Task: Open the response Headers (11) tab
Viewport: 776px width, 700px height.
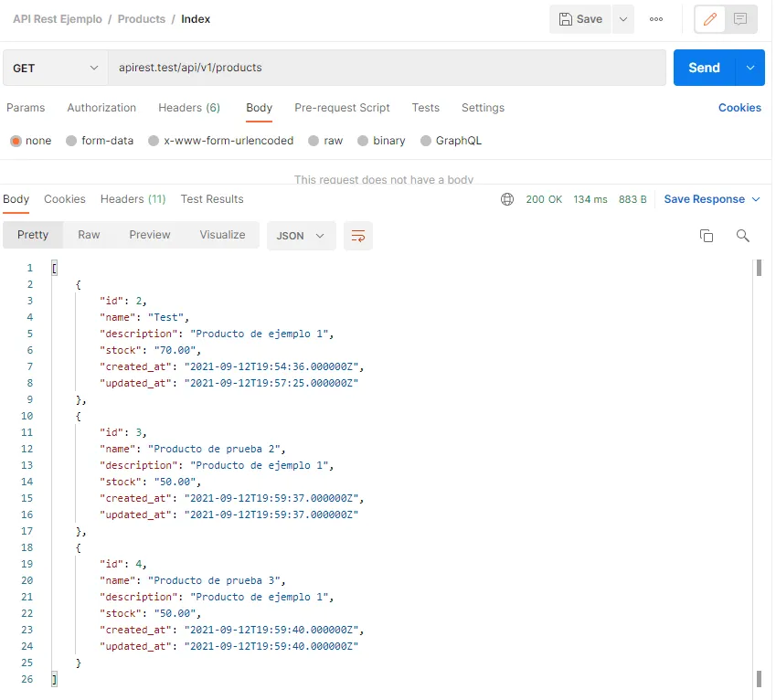Action: [133, 199]
